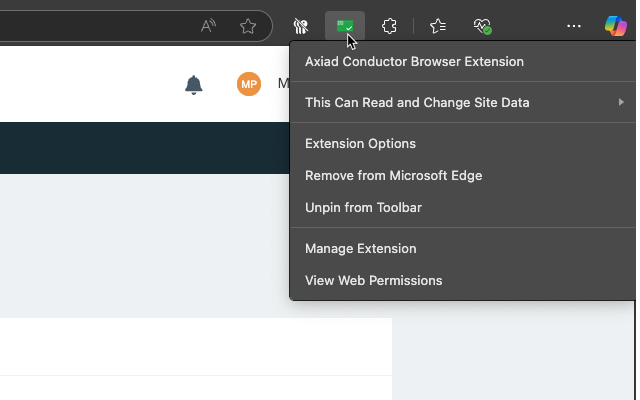The image size is (640, 400).
Task: Click submenu arrow beside site data option
Action: click(621, 102)
